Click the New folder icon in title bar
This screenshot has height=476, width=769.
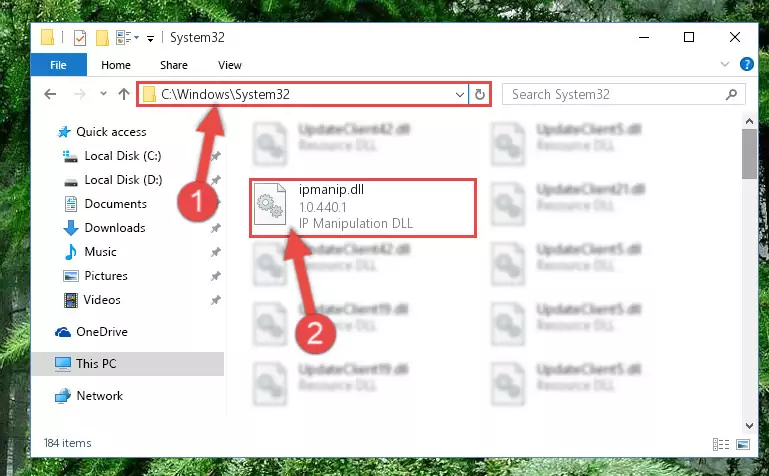(x=102, y=38)
